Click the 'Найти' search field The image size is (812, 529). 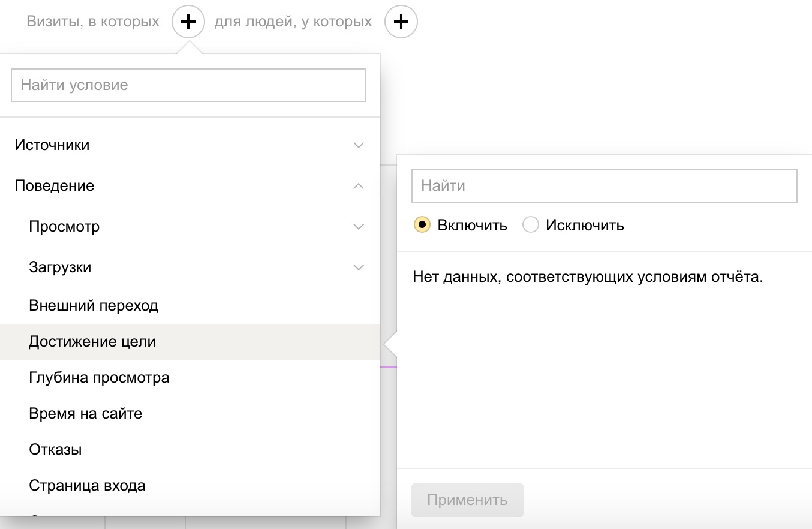tap(604, 186)
